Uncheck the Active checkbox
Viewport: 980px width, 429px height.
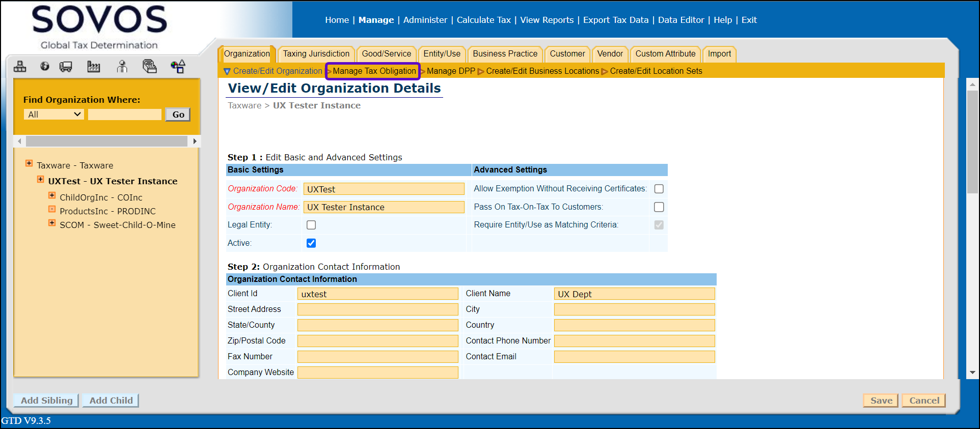click(x=311, y=243)
